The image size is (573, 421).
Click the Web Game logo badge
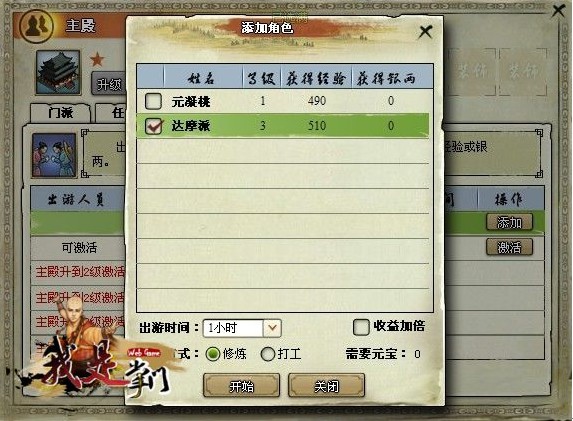point(144,352)
